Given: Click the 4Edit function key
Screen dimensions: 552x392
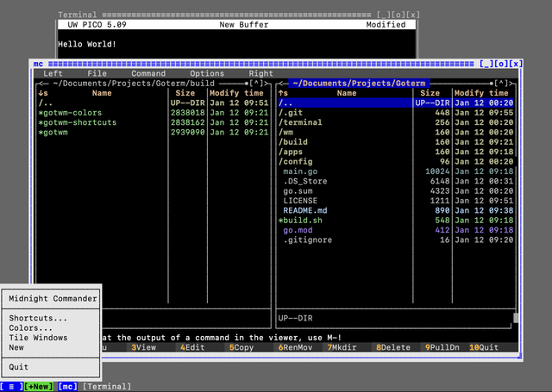Looking at the screenshot, I should click(192, 348).
